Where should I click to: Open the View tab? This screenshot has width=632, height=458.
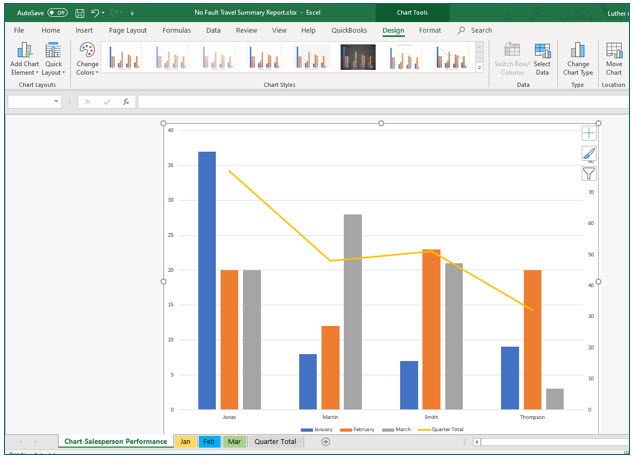[279, 30]
